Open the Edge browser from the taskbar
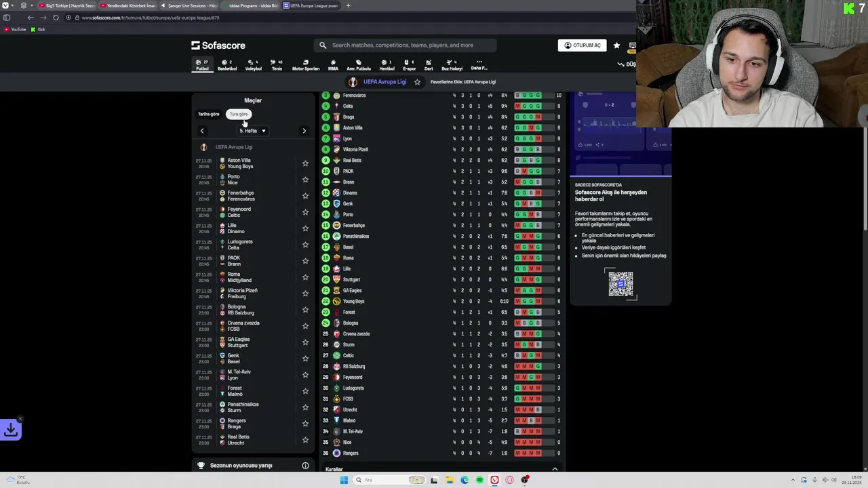 465,480
